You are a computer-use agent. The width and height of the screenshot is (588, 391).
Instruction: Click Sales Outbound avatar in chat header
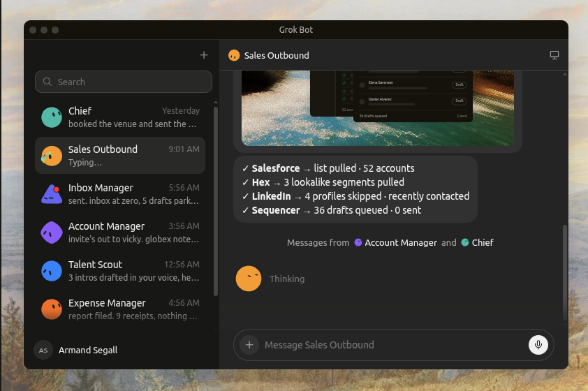coord(234,55)
